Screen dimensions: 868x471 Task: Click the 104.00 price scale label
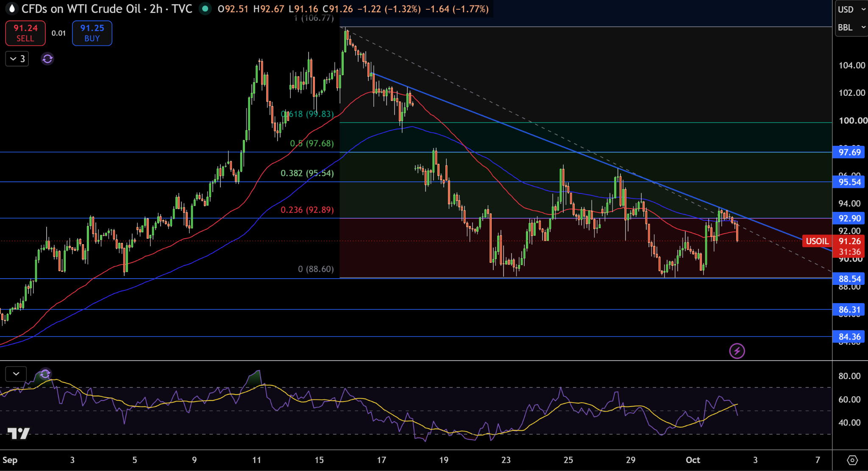pos(852,65)
